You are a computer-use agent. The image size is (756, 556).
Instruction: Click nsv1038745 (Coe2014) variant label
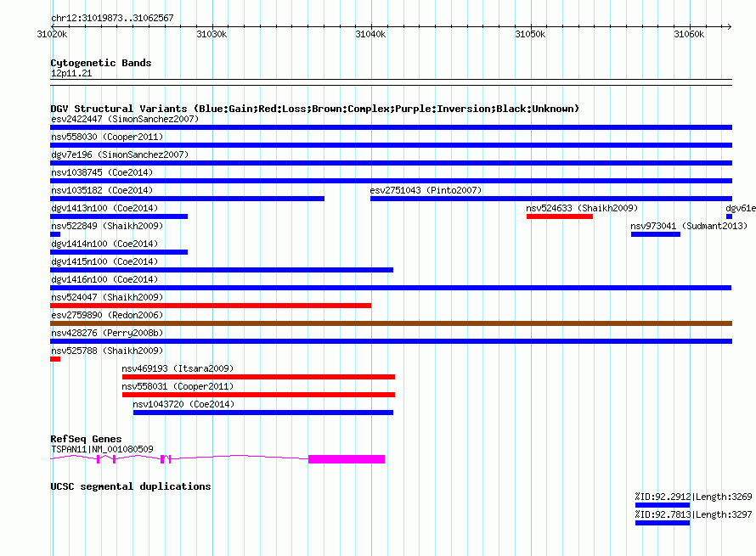point(102,172)
